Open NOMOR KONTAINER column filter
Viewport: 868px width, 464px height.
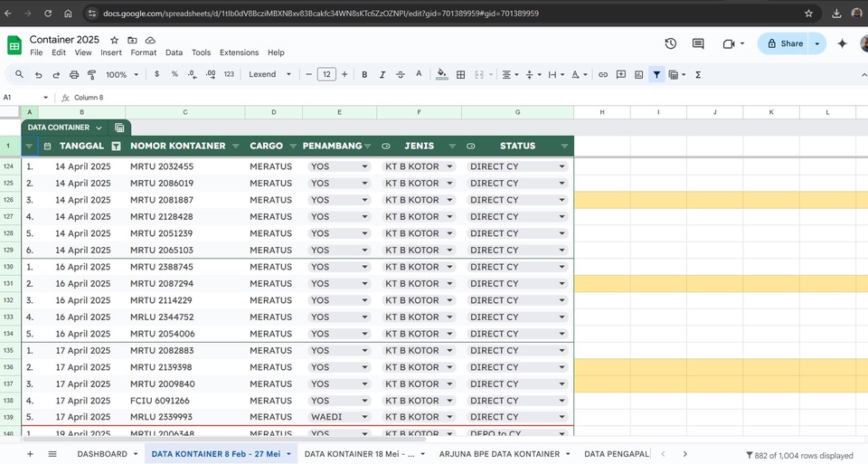point(235,147)
